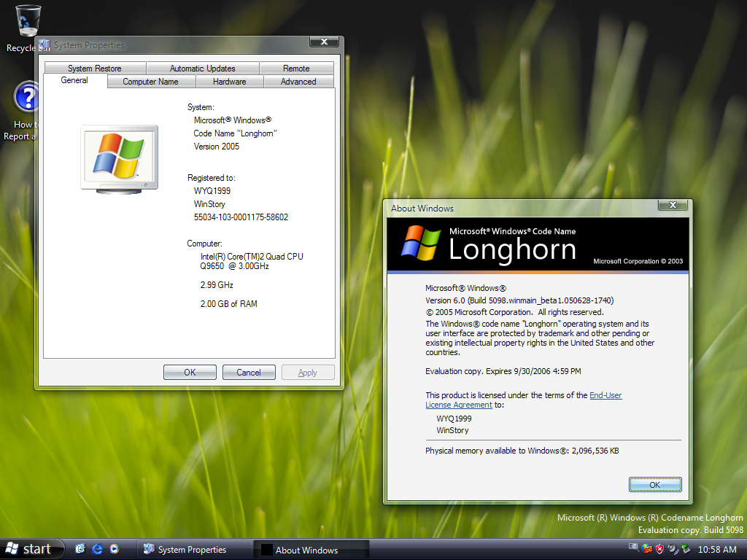Click 'WYQ1999' in System Properties
747x560 pixels.
click(x=212, y=191)
